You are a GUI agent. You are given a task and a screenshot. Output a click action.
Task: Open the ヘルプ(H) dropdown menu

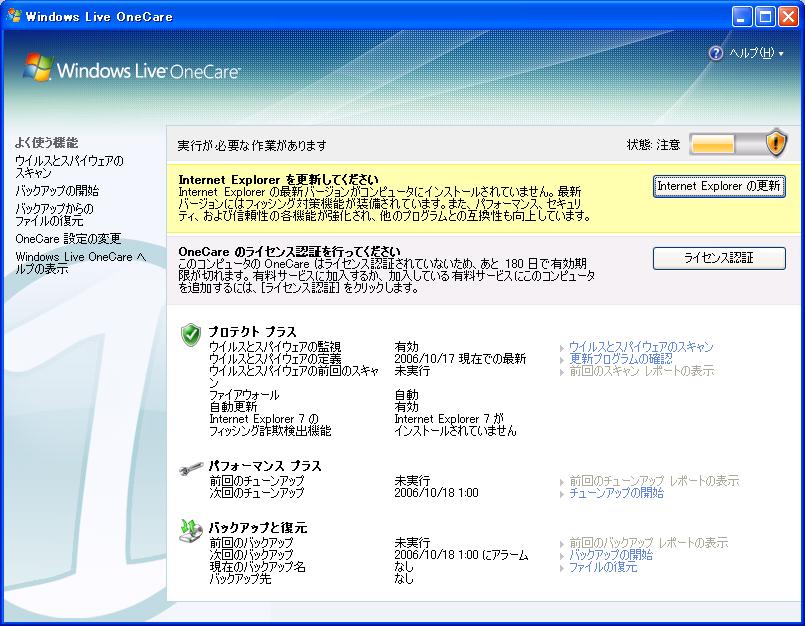[x=756, y=53]
